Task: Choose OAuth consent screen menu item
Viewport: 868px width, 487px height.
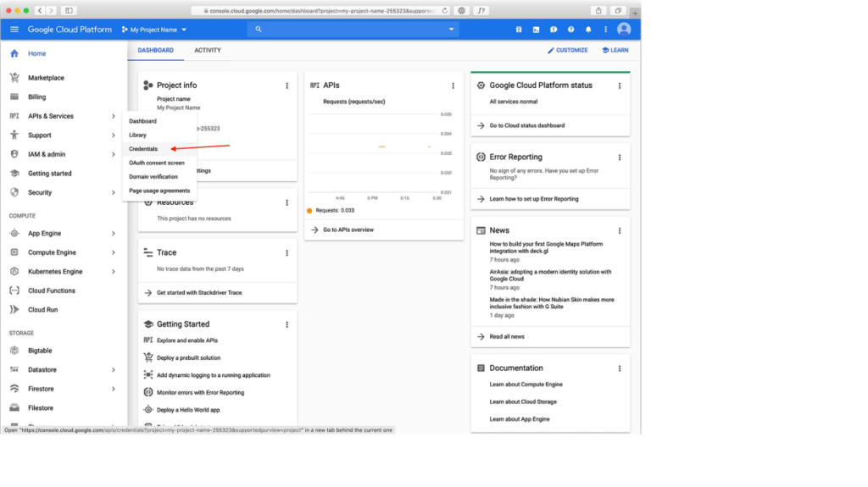Action: click(157, 163)
